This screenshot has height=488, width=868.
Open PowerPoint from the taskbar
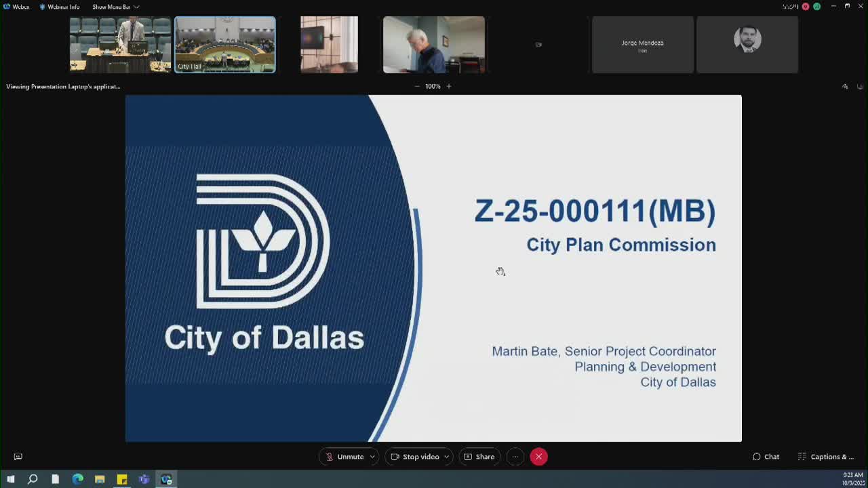pos(121,479)
